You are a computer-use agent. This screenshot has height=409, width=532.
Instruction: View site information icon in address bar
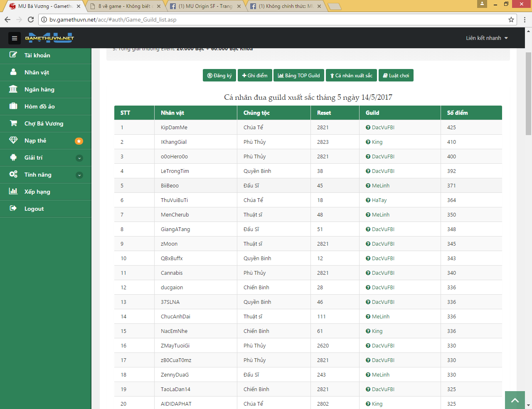(x=44, y=20)
